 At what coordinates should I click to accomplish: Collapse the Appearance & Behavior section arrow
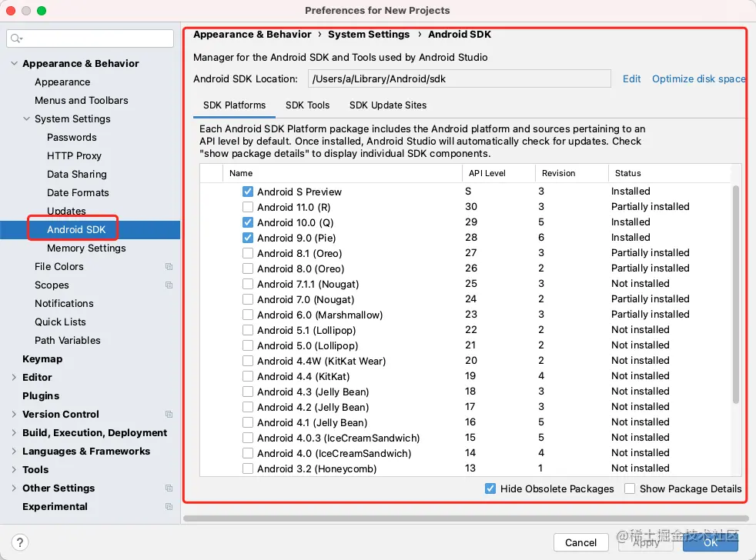14,64
